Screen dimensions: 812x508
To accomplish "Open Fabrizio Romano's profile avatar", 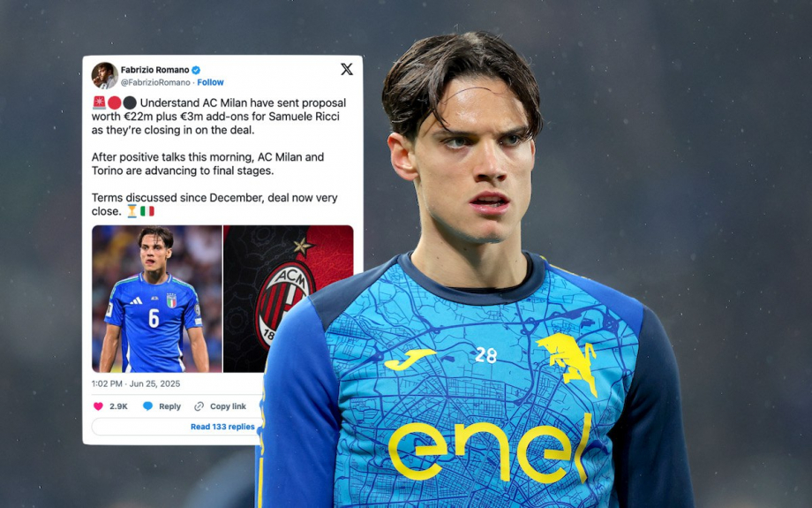I will coord(105,75).
